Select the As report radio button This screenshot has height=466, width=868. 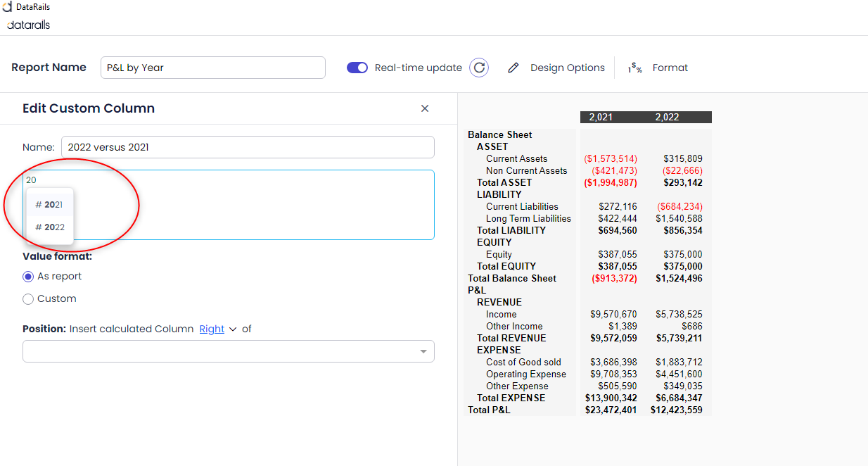(x=28, y=277)
